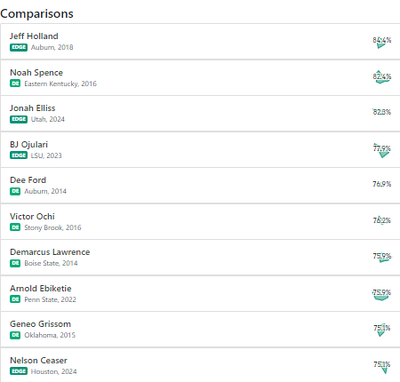This screenshot has width=400, height=382.
Task: Click the EDGE badge beside Utah, 2024
Action: tap(19, 119)
